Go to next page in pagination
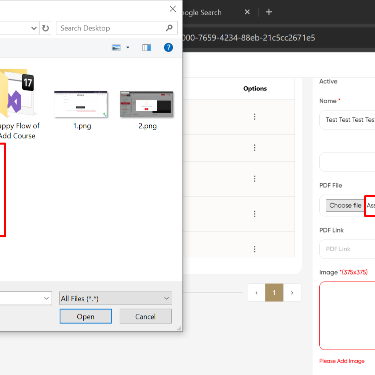Image resolution: width=375 pixels, height=375 pixels. pos(292,293)
